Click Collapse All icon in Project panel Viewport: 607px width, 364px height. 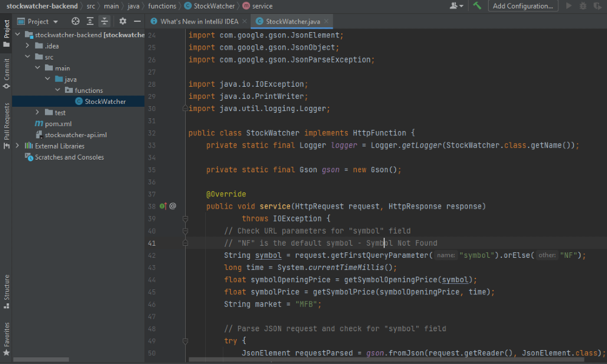tap(106, 21)
